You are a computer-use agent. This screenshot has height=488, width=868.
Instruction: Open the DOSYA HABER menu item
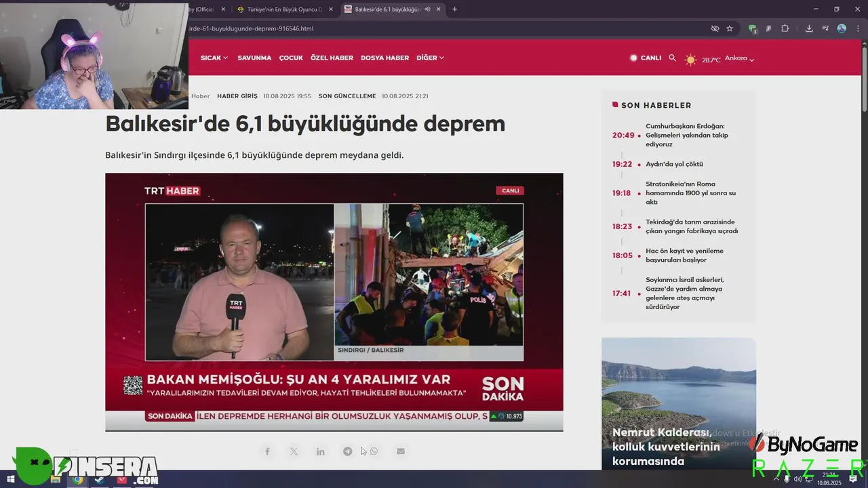pyautogui.click(x=384, y=58)
